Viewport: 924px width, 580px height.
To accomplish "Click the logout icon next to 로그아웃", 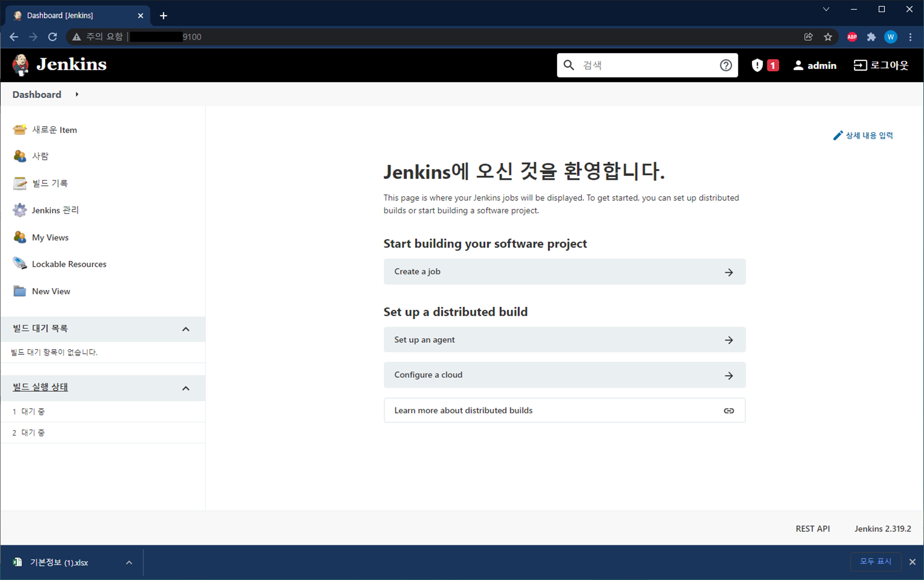I will [x=860, y=66].
